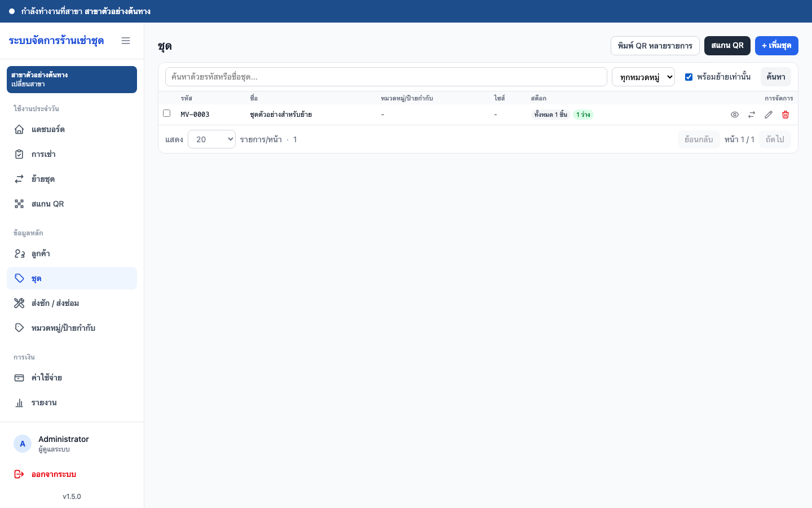The height and width of the screenshot is (508, 812).
Task: Open the items-per-page dropdown showing 20
Action: click(x=211, y=139)
